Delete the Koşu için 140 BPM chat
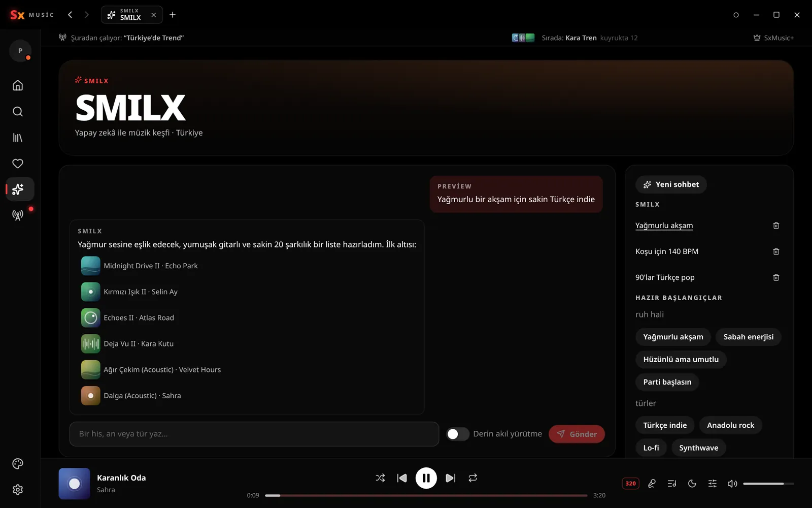The image size is (812, 508). point(776,251)
